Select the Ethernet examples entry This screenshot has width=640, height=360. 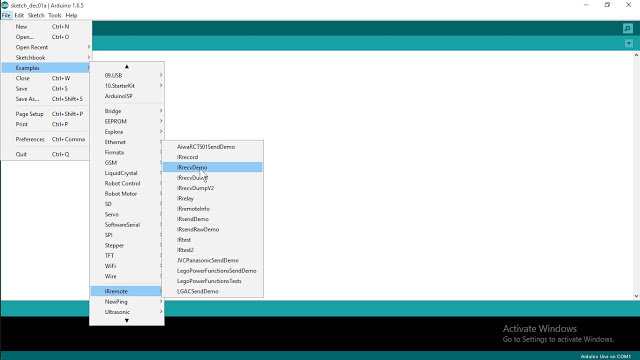pos(127,142)
